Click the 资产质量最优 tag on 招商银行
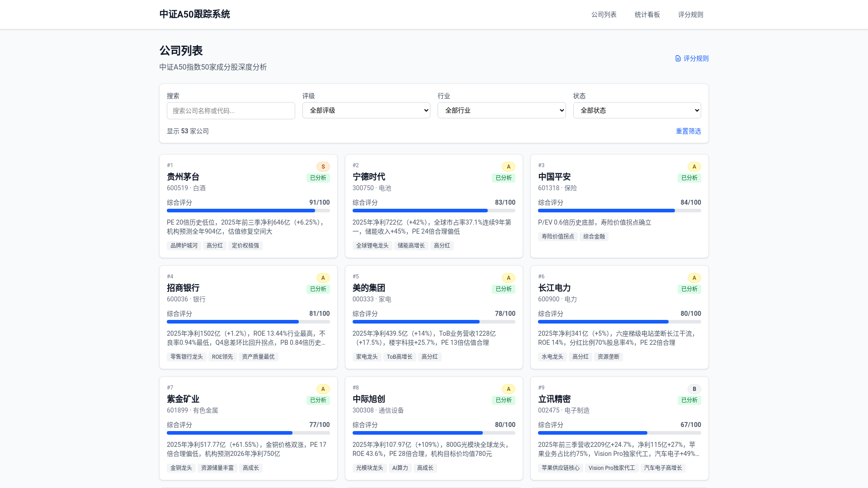This screenshot has width=868, height=488. pyautogui.click(x=259, y=357)
